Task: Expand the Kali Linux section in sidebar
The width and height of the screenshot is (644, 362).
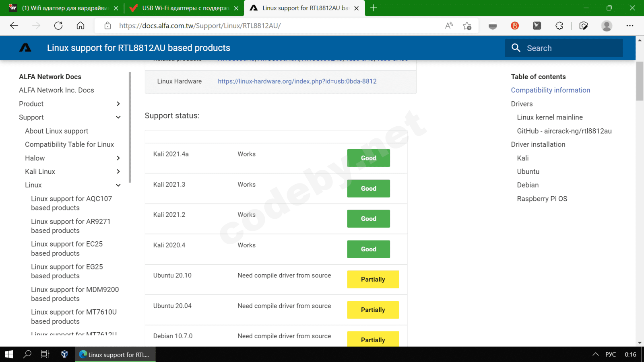Action: [118, 172]
